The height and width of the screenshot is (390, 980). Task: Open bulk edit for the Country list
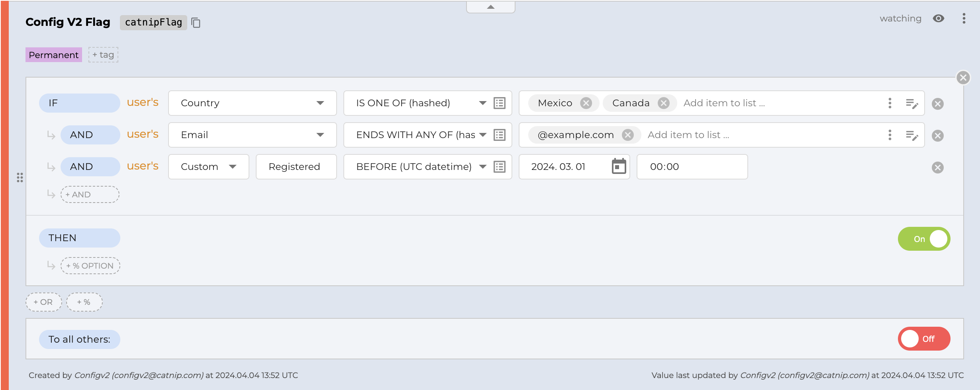point(911,103)
